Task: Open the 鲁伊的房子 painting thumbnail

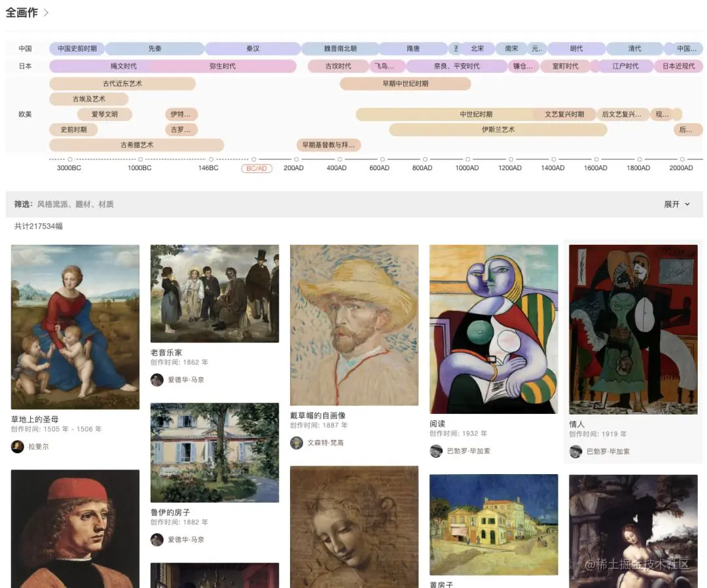Action: (215, 452)
